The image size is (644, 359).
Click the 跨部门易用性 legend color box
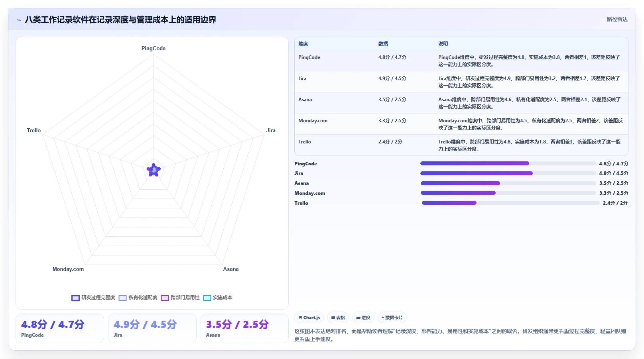[x=165, y=298]
